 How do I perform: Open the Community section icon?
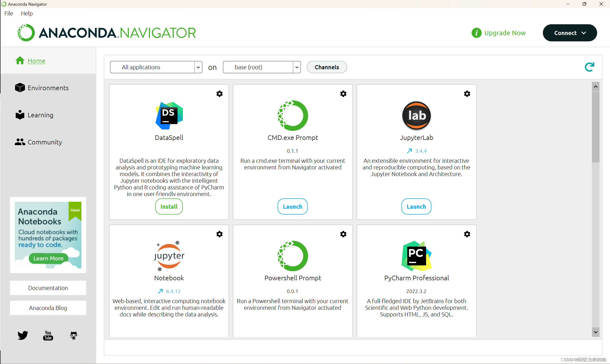click(x=20, y=142)
